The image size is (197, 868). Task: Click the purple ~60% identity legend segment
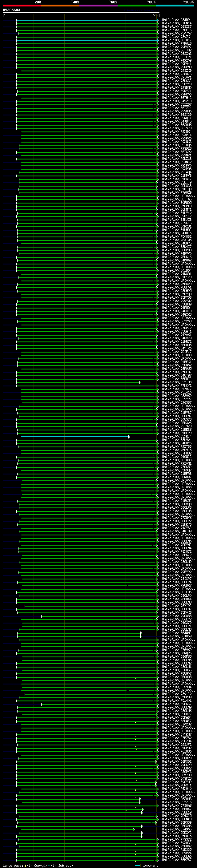tap(98, 6)
